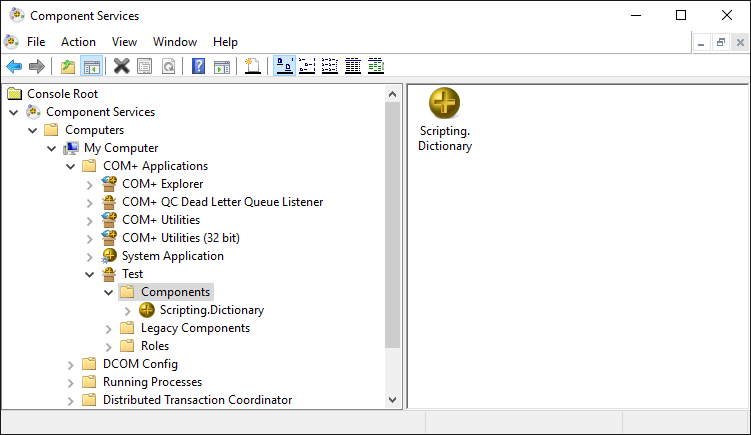The image size is (751, 435).
Task: Expand COM+ QC Dead Letter Queue Listener
Action: coord(90,203)
